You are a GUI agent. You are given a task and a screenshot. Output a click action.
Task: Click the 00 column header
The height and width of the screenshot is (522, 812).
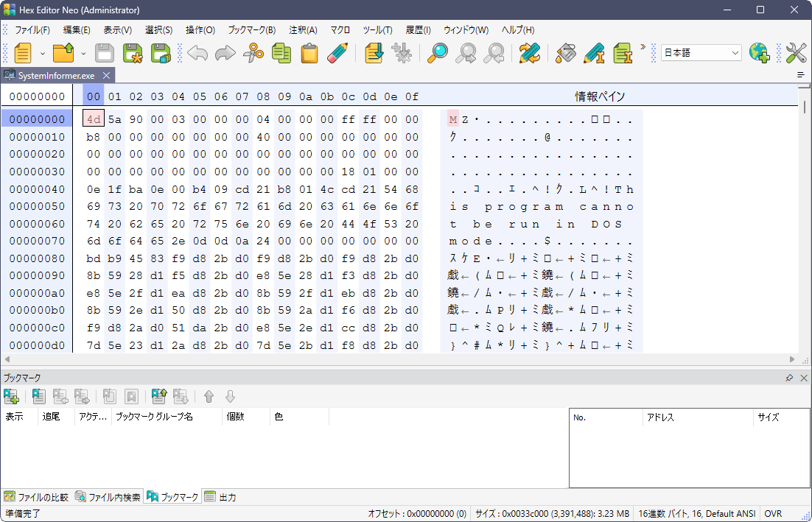pos(94,96)
